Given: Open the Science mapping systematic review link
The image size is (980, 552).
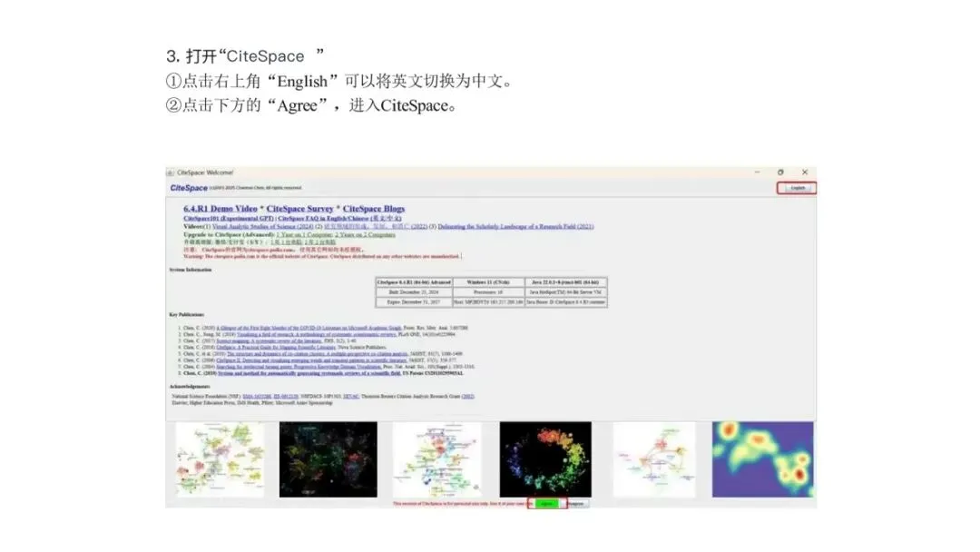Looking at the screenshot, I should 269,340.
